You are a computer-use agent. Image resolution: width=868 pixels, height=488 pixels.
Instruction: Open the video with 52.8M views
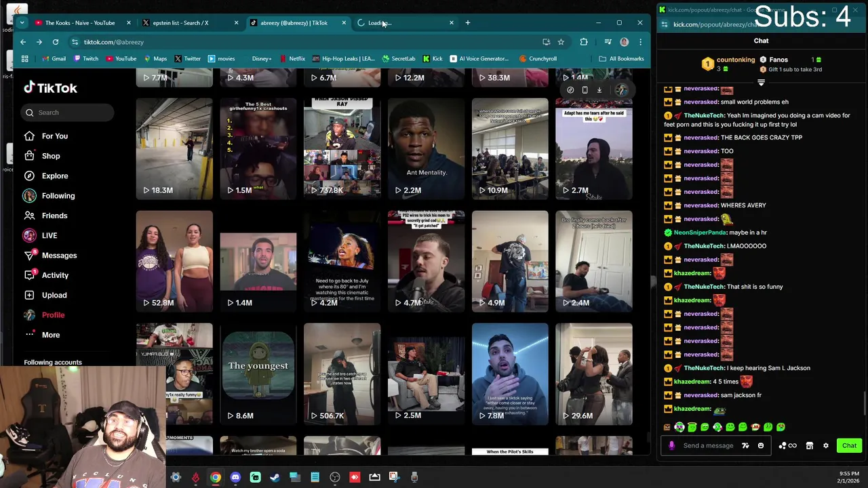(x=174, y=262)
